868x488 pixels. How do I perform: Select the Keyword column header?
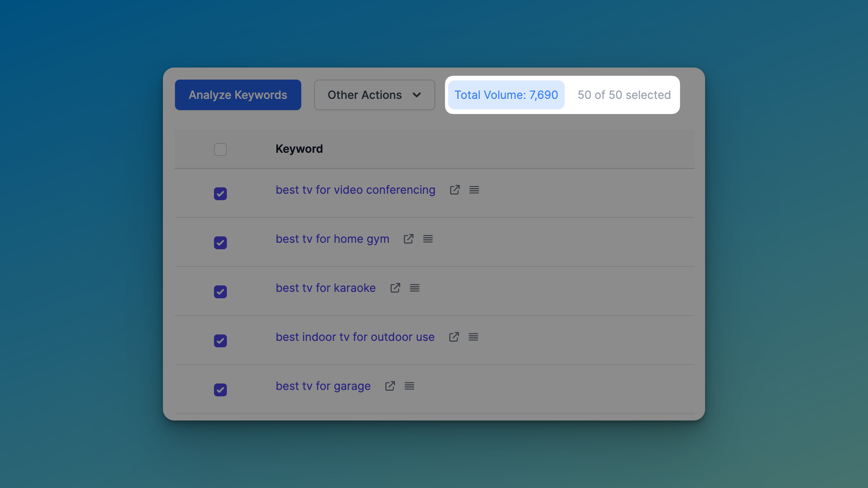pos(299,148)
